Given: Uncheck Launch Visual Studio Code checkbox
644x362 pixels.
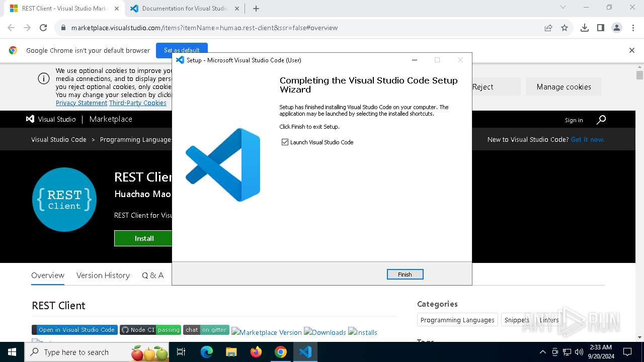Looking at the screenshot, I should [x=285, y=142].
